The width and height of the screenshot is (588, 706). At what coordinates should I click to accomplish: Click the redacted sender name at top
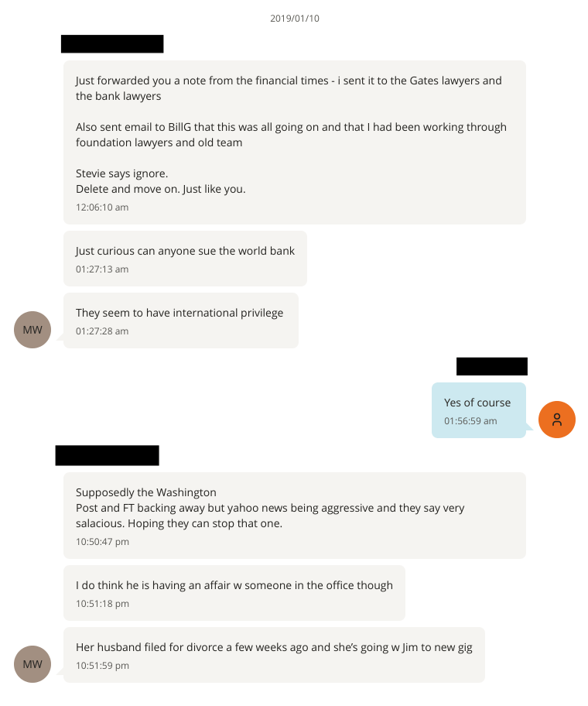112,44
